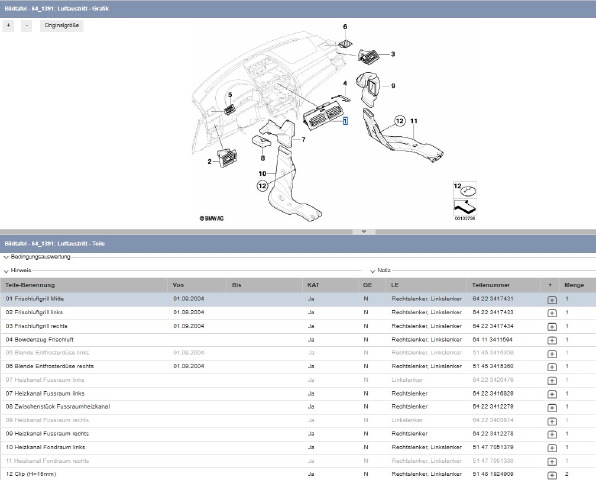
Task: Add Clip (H=16mm) plus icon
Action: 552,475
